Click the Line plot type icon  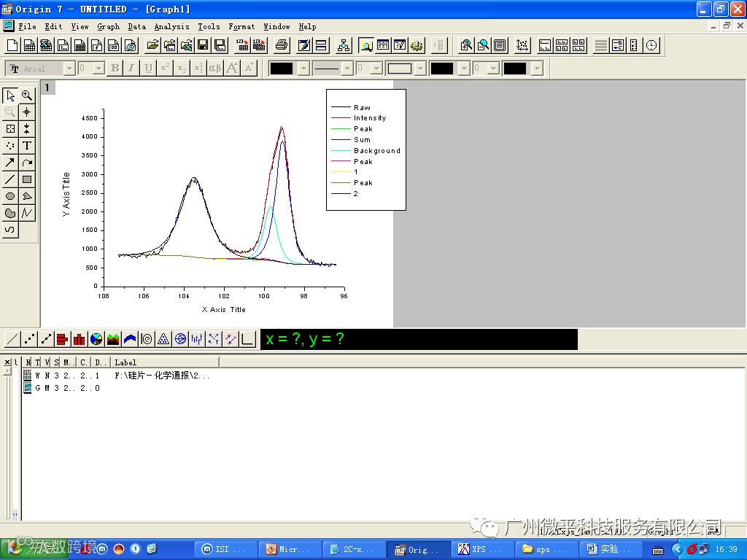(x=12, y=339)
